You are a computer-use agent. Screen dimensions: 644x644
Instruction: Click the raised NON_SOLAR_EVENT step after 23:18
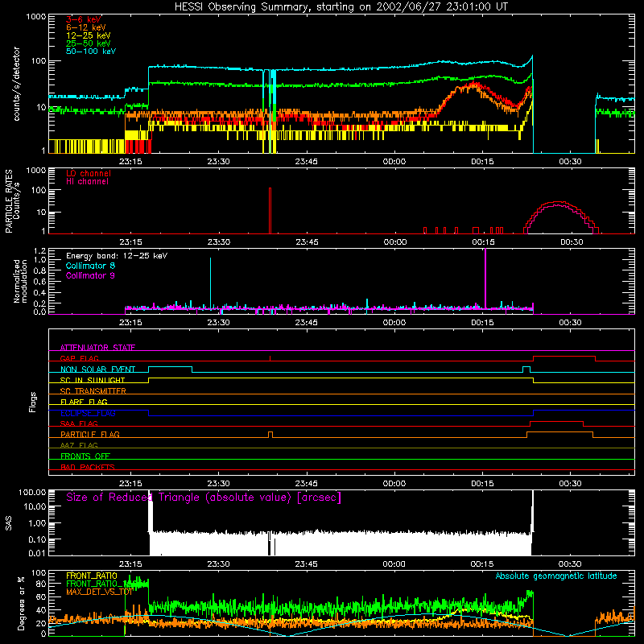point(170,369)
